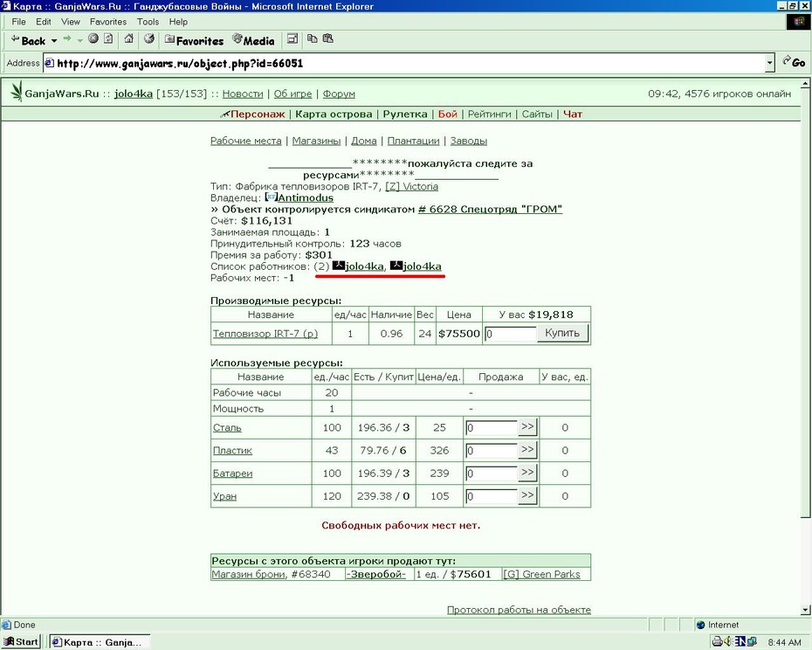Image resolution: width=812 pixels, height=650 pixels.
Task: Click the Windows flag logo by the menu bar
Action: [x=798, y=21]
